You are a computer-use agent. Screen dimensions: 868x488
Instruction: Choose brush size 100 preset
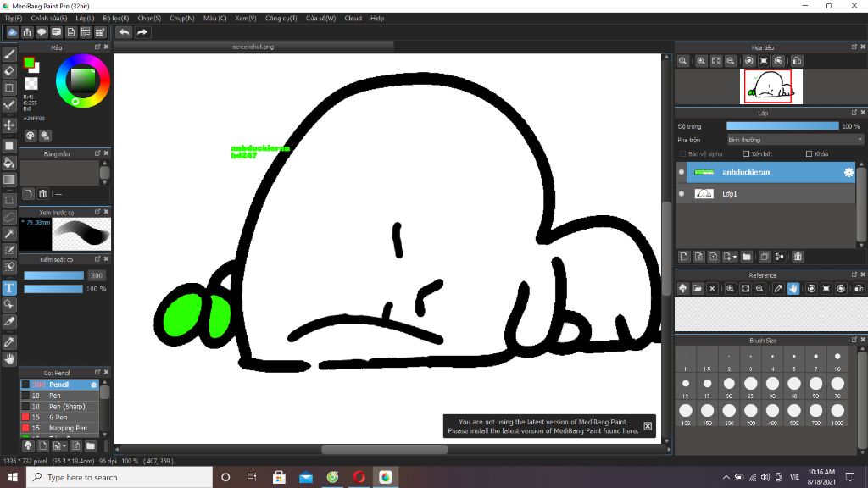coord(685,413)
